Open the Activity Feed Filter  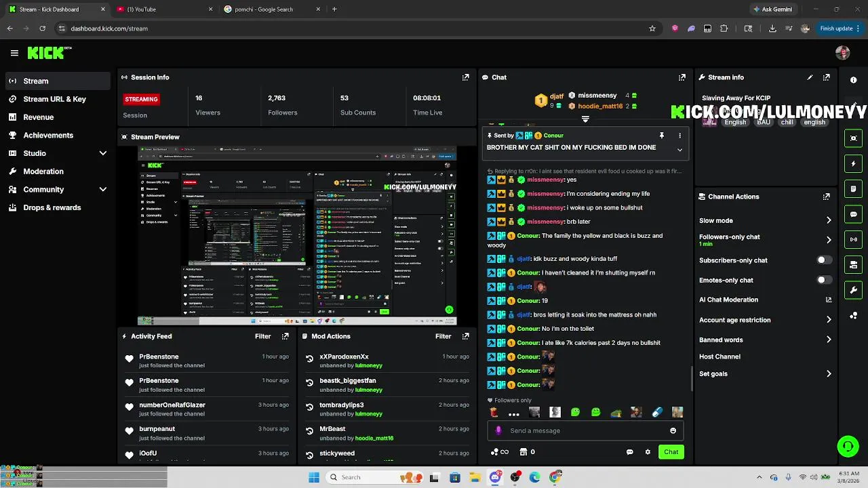click(x=262, y=336)
